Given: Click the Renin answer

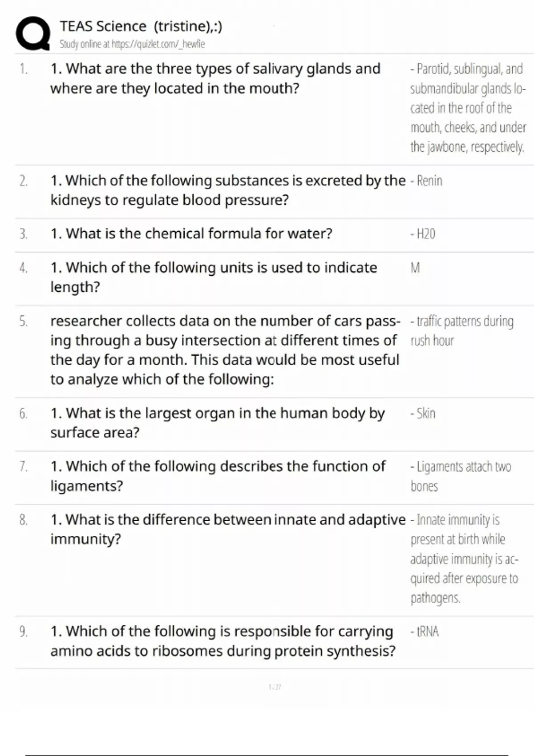Looking at the screenshot, I should [x=427, y=181].
